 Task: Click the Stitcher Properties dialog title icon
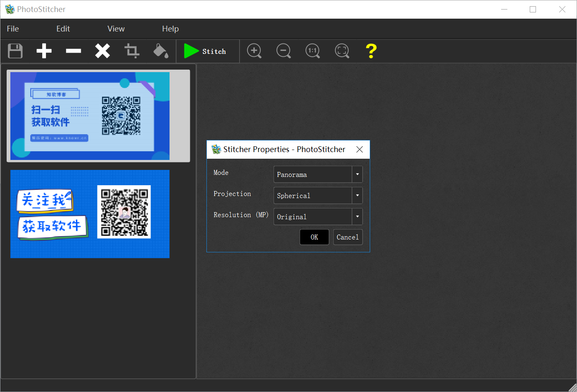click(216, 150)
